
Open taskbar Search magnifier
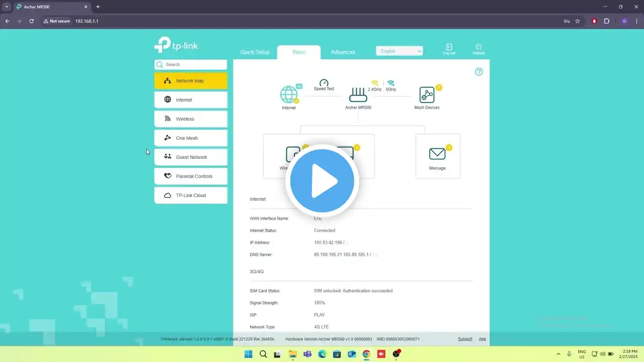point(263,354)
